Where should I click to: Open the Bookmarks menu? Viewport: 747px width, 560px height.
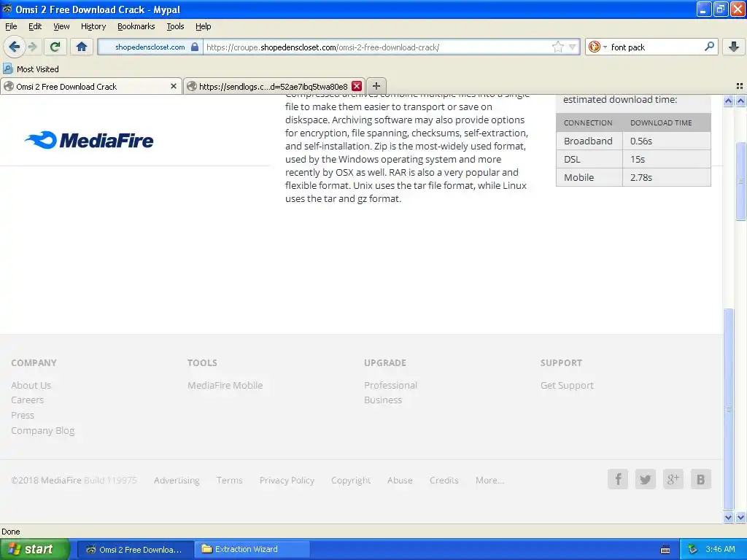coord(136,26)
